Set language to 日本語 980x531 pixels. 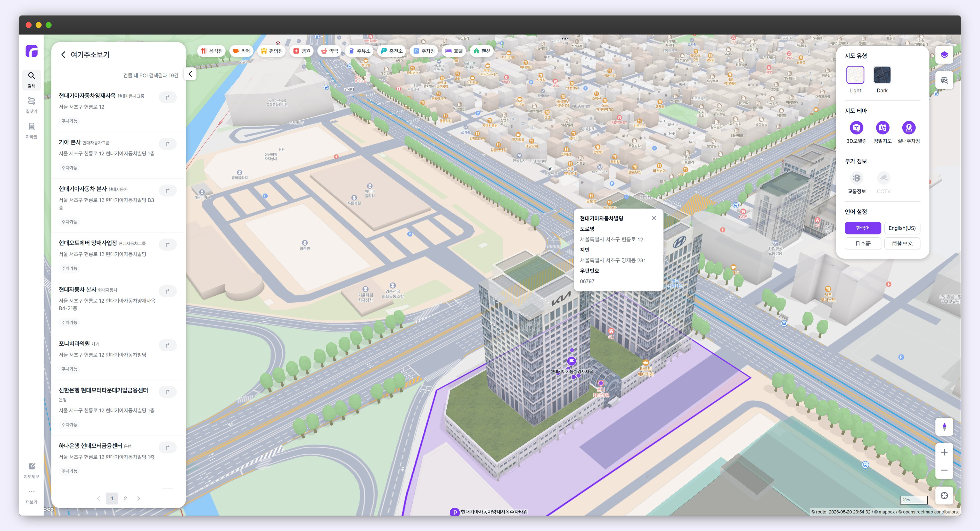tap(863, 243)
